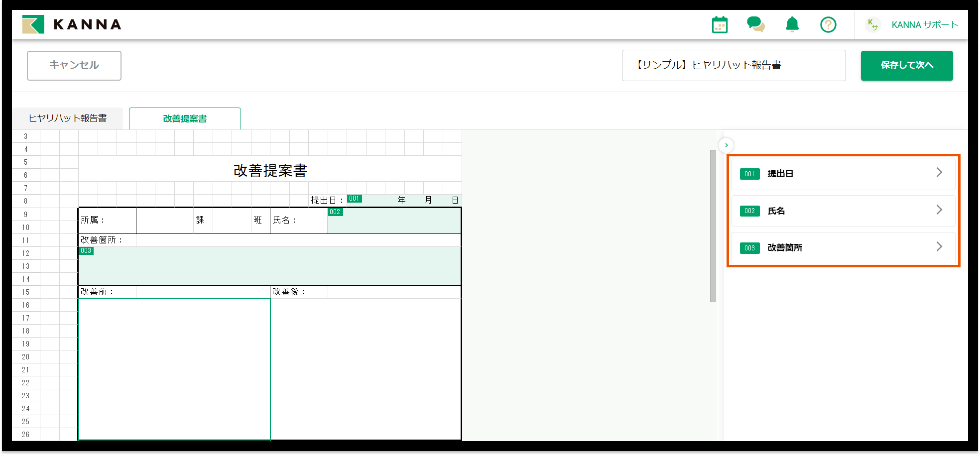Screen dimensions: 980x455
Task: Select the 003 tag in the 改善箇所 area
Action: pos(86,251)
